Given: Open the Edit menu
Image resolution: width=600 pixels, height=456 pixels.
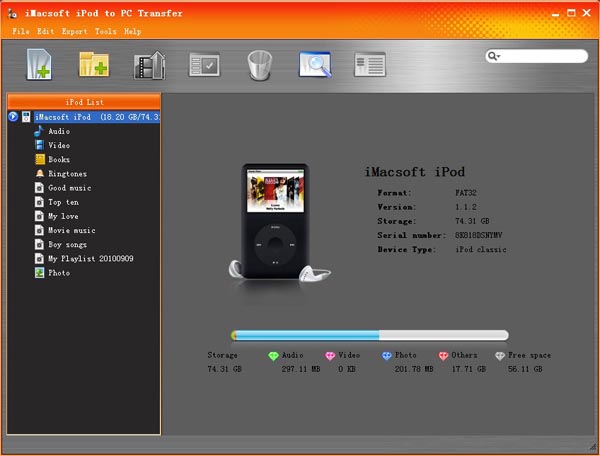Looking at the screenshot, I should coord(46,31).
